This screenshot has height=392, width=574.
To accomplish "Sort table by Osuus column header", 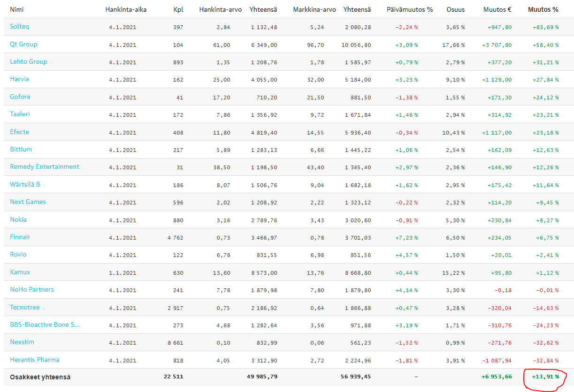I will 456,9.
